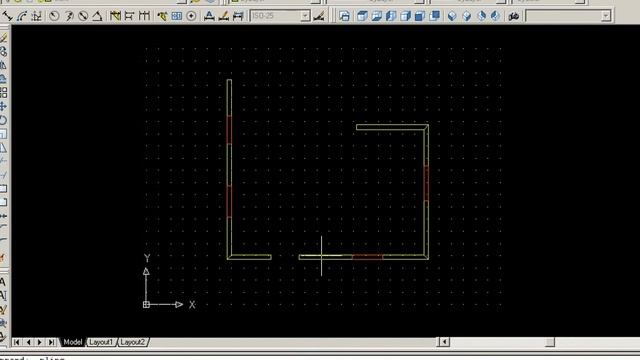Select upper red segment on left wall
The width and height of the screenshot is (640, 360).
pos(229,130)
